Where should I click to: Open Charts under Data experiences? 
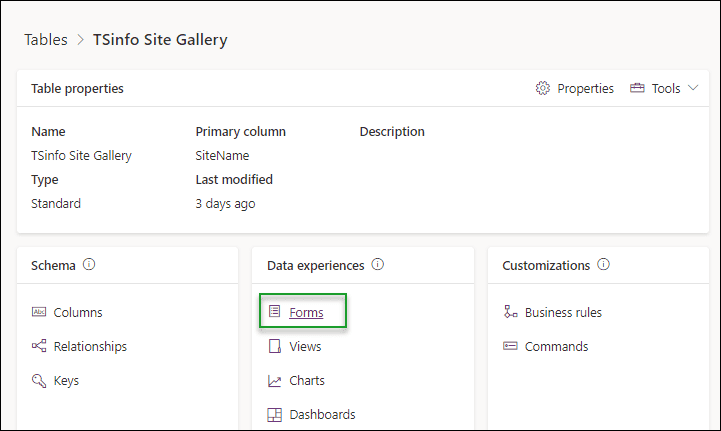coord(307,380)
